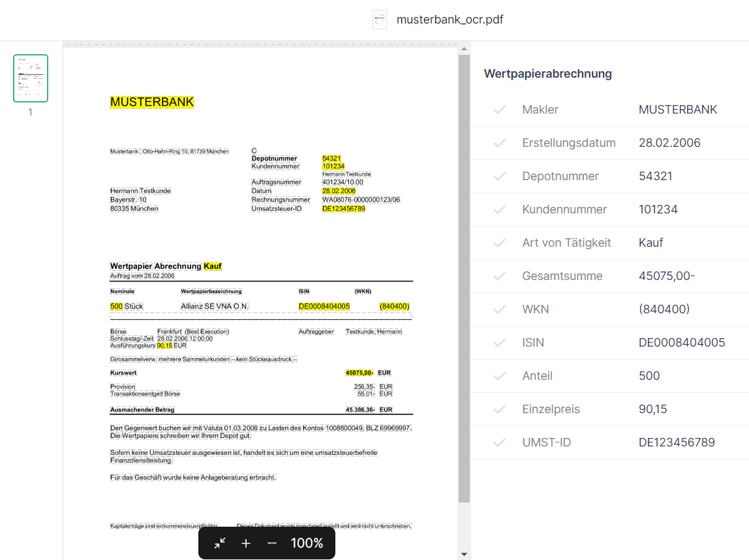Toggle the checkmark for Art von Tätigkeit
Image resolution: width=749 pixels, height=560 pixels.
coord(500,243)
